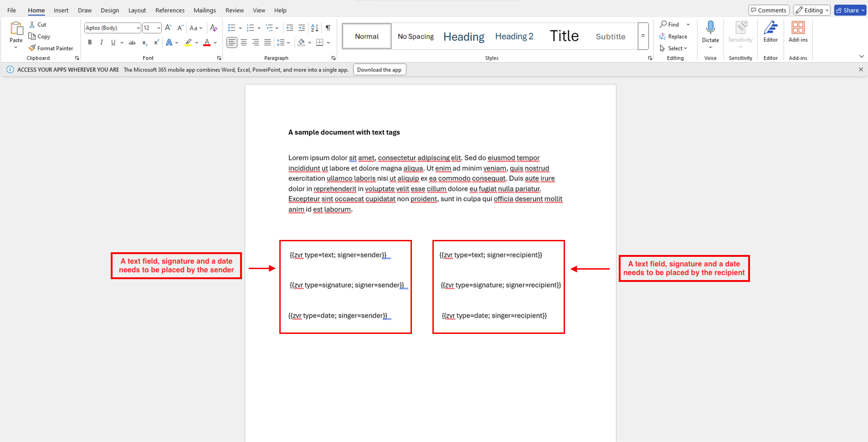This screenshot has height=442, width=868.
Task: Apply the Subtitle style
Action: click(x=611, y=36)
